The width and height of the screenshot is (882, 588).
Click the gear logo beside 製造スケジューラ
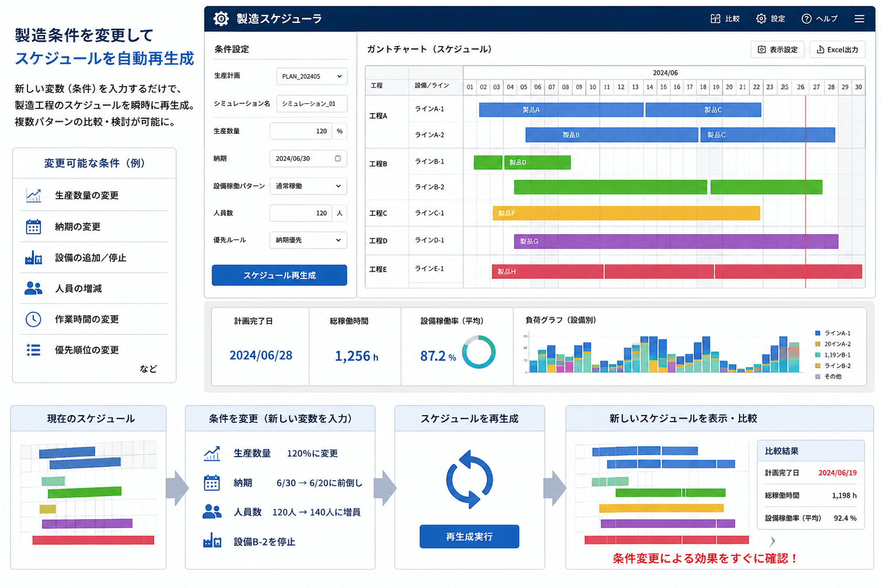click(221, 18)
